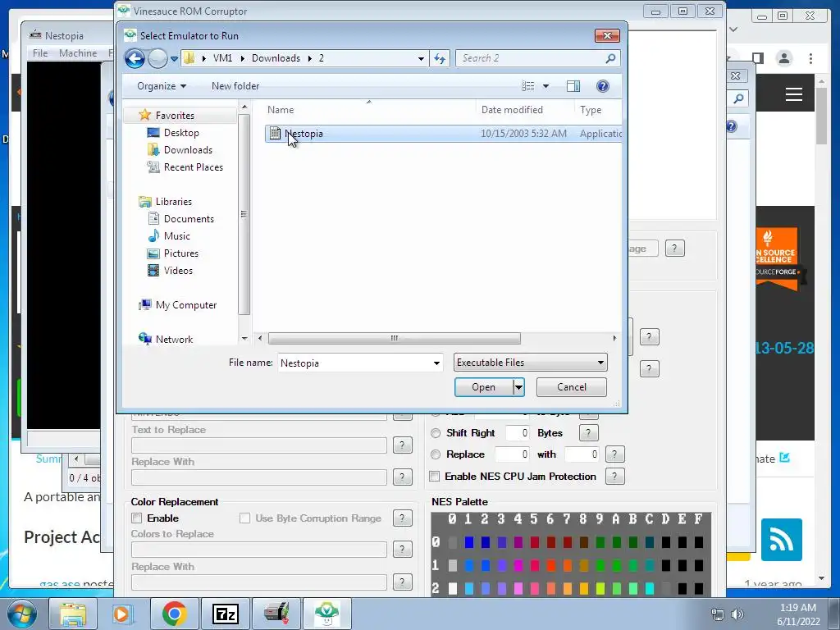
Task: Expand VM1 breadcrumb arrow
Action: [242, 58]
